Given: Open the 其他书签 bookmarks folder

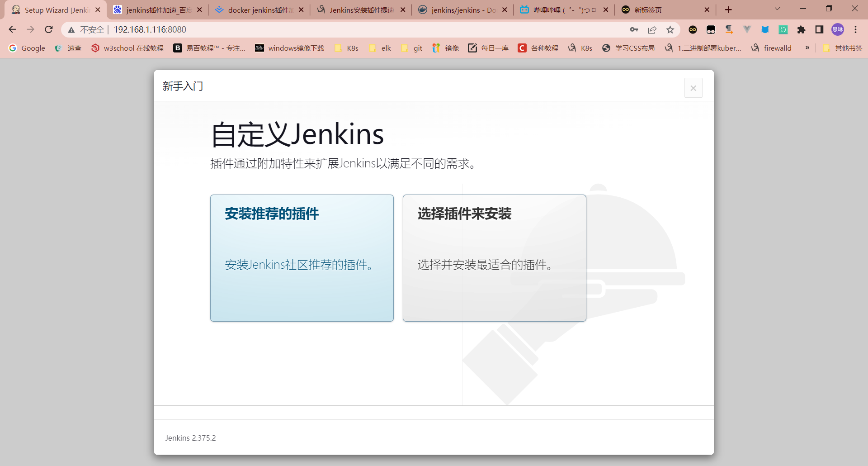Looking at the screenshot, I should [843, 48].
